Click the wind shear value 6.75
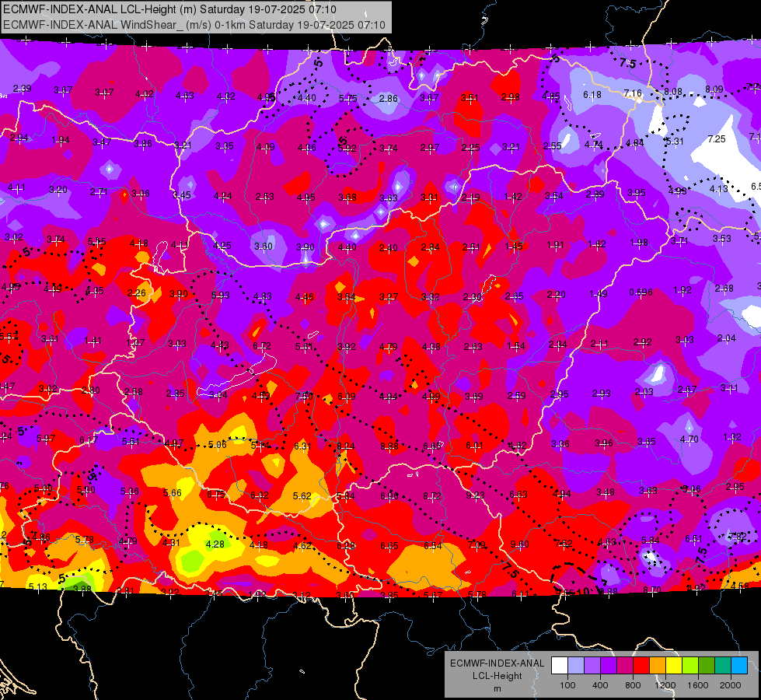The height and width of the screenshot is (700, 761). point(216,494)
